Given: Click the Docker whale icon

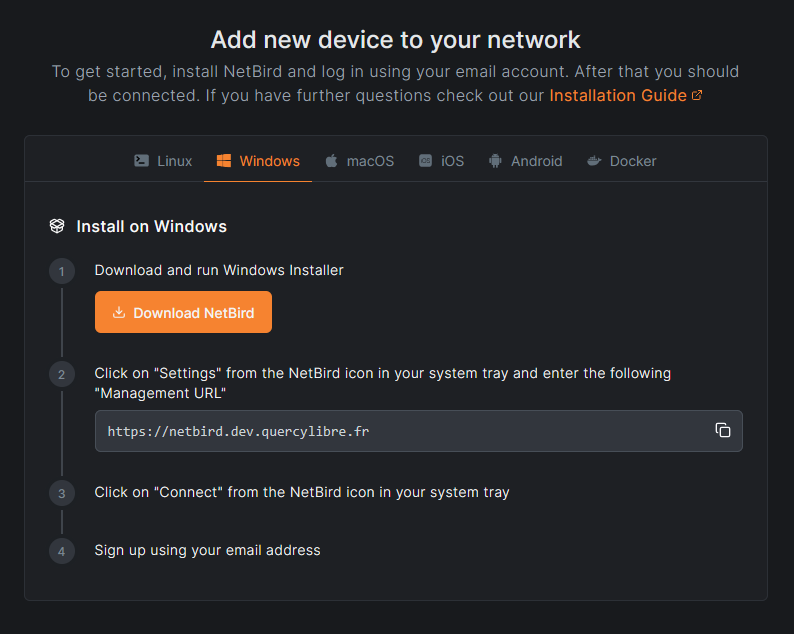Looking at the screenshot, I should pyautogui.click(x=594, y=161).
